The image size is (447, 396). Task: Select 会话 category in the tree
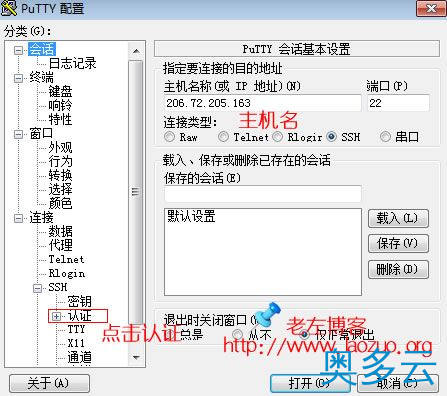(x=42, y=49)
